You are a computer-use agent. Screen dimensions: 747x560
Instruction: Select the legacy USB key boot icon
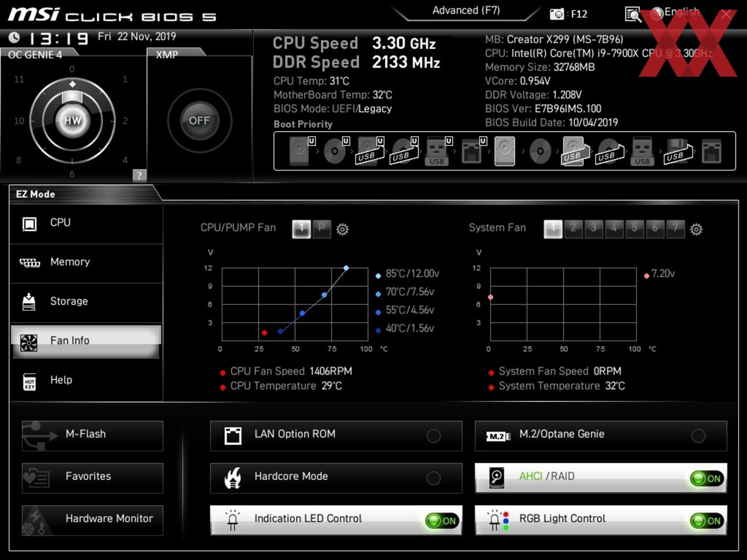tap(642, 151)
